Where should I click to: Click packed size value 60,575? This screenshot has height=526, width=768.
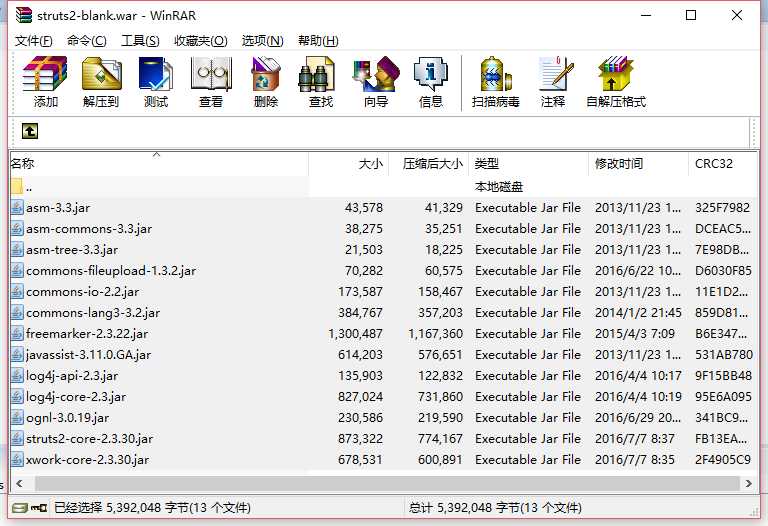(x=444, y=271)
